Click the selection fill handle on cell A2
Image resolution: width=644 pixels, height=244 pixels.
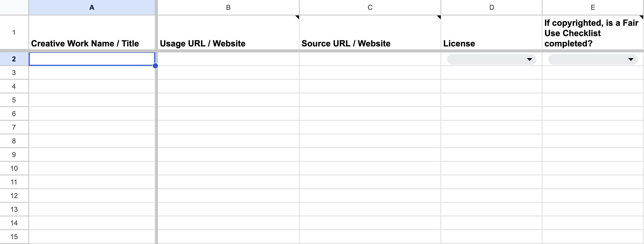[155, 66]
